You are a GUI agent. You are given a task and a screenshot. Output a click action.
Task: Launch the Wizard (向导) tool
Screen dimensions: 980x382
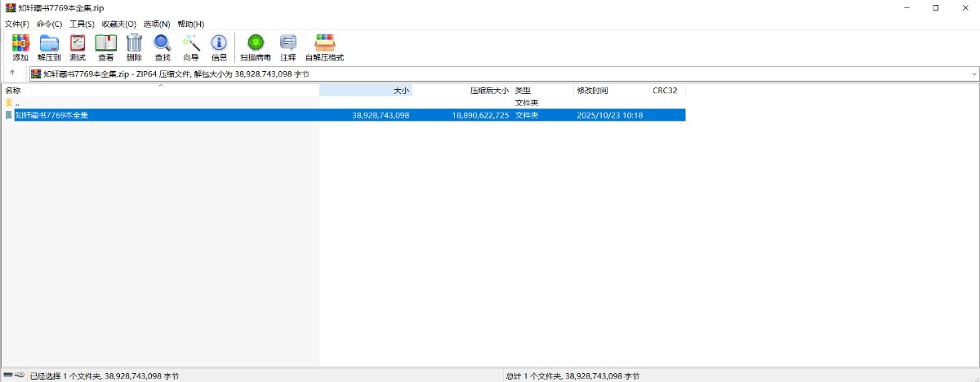tap(191, 47)
